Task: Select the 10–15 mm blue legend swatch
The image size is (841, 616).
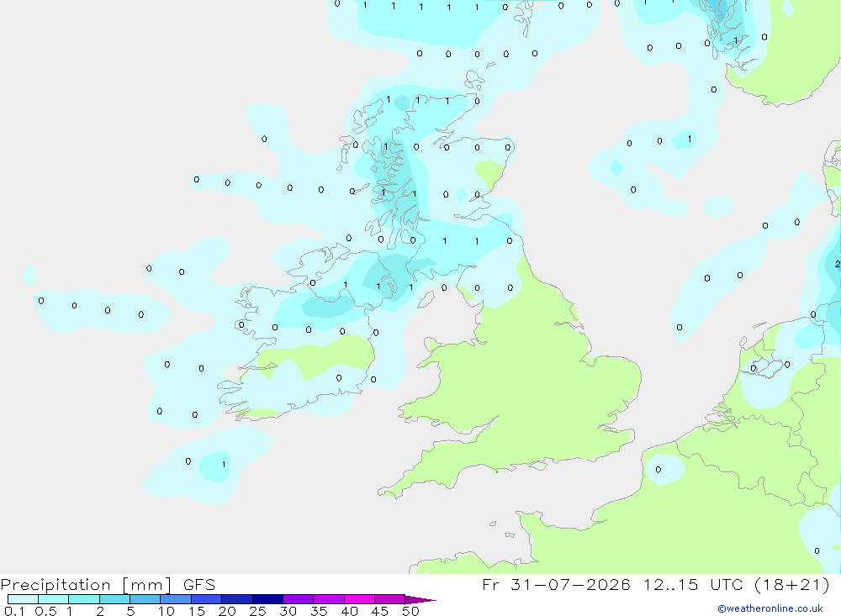Action: (176, 599)
